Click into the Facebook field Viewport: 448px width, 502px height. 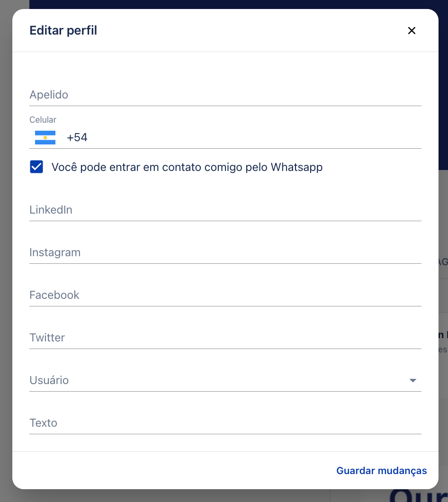225,295
